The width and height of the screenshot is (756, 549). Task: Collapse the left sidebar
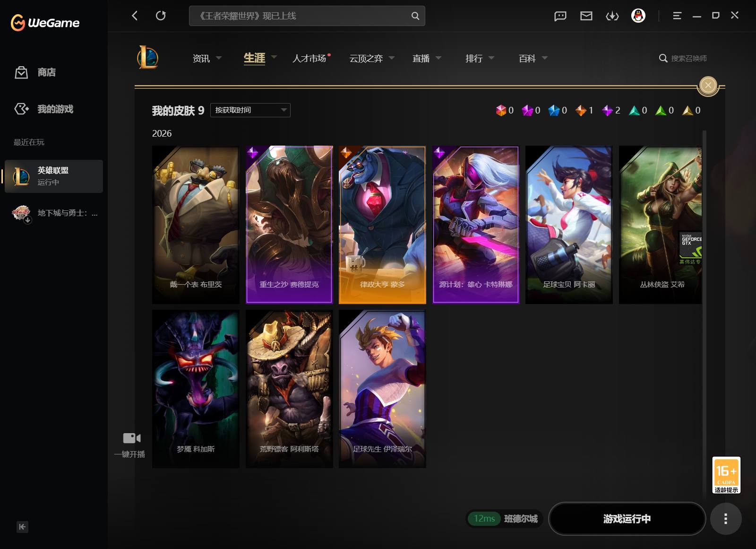(22, 527)
